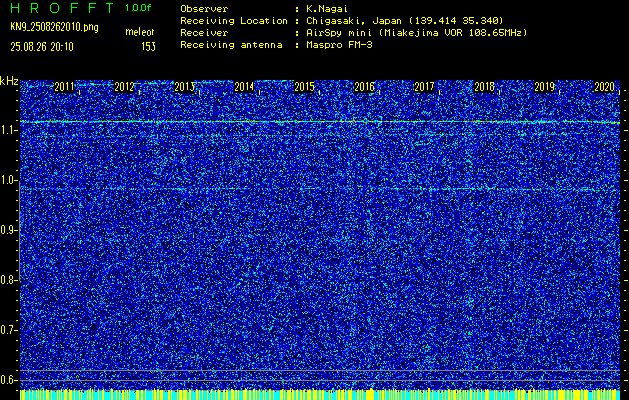This screenshot has width=629, height=400.
Task: Click the version number 1.00f
Action: click(x=138, y=8)
